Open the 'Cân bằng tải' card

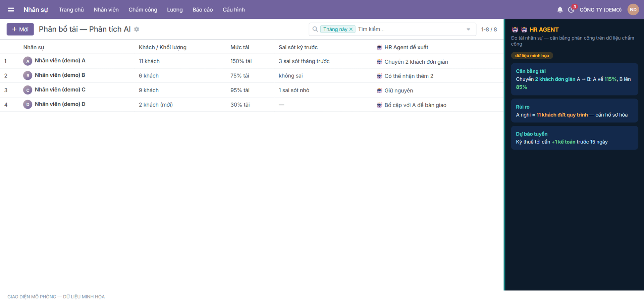coord(574,79)
